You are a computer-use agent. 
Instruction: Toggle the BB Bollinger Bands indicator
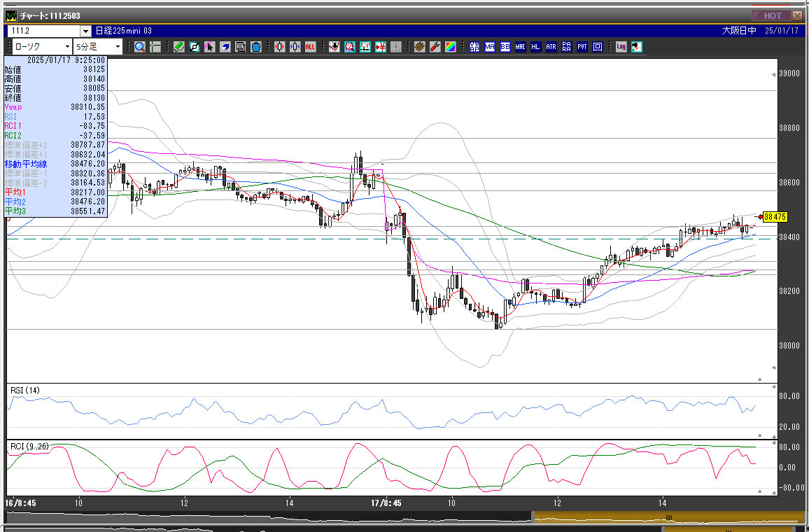[505, 47]
